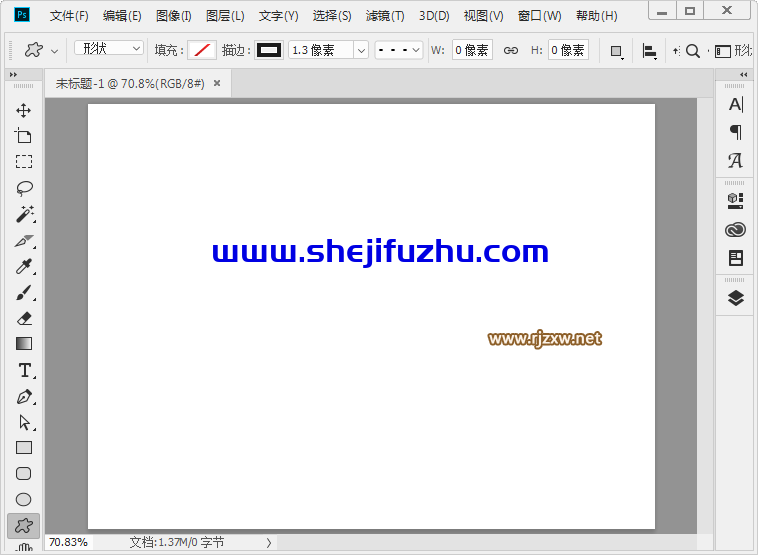The width and height of the screenshot is (758, 555).
Task: Select the Brush tool
Action: [24, 292]
